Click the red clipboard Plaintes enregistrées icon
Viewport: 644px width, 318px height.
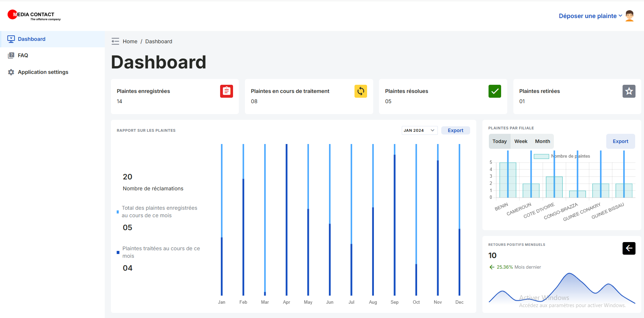pyautogui.click(x=226, y=91)
